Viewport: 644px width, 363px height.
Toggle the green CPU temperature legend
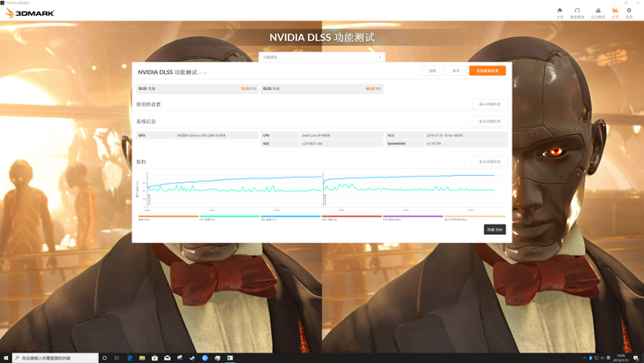pos(229,218)
